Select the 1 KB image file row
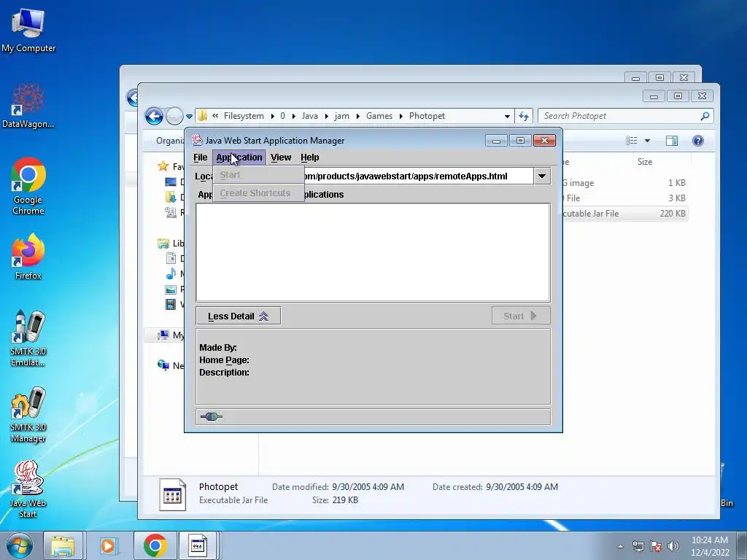 [x=624, y=183]
